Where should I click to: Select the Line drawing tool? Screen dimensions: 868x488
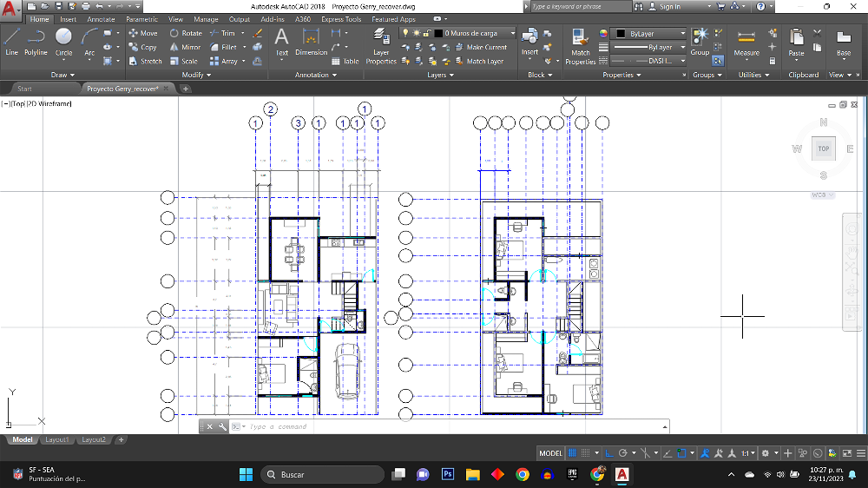click(x=11, y=43)
